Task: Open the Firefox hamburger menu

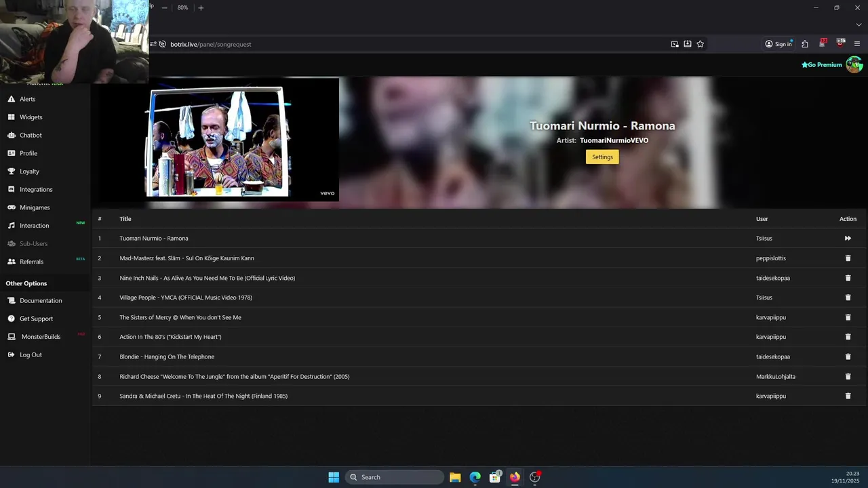Action: pyautogui.click(x=857, y=44)
